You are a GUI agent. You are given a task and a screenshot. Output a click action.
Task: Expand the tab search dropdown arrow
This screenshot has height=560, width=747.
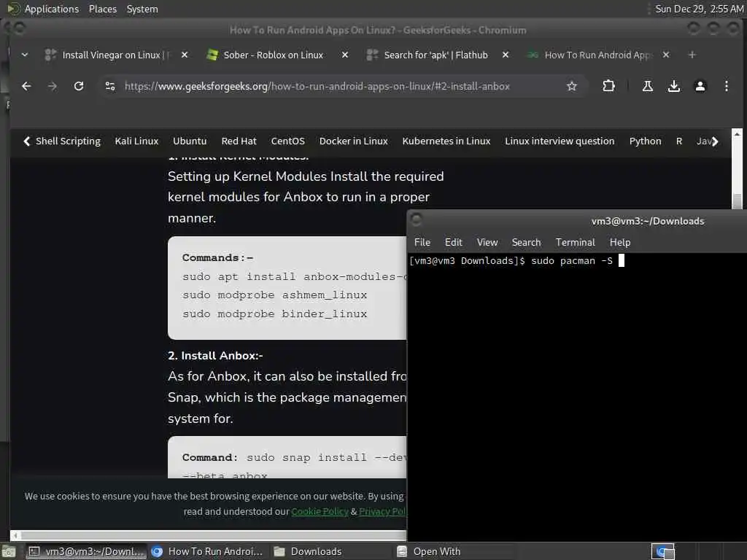point(25,55)
